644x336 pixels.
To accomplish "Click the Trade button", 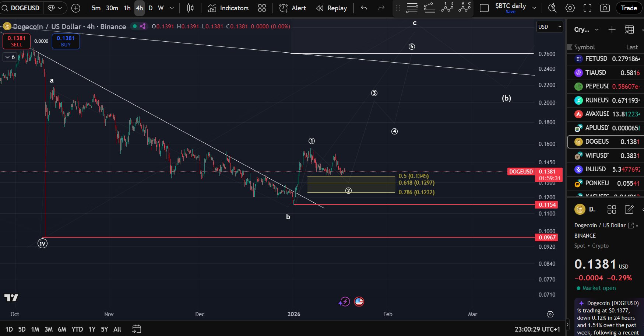I will [629, 8].
